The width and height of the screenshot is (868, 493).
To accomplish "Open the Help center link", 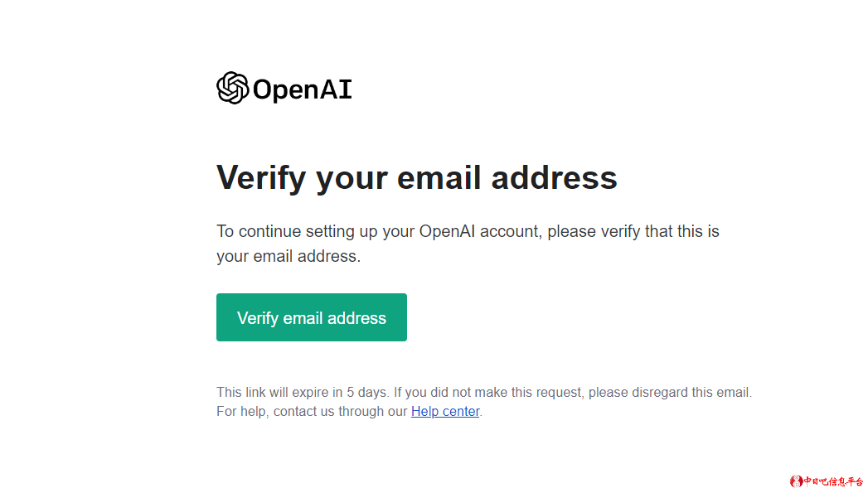I will point(445,411).
